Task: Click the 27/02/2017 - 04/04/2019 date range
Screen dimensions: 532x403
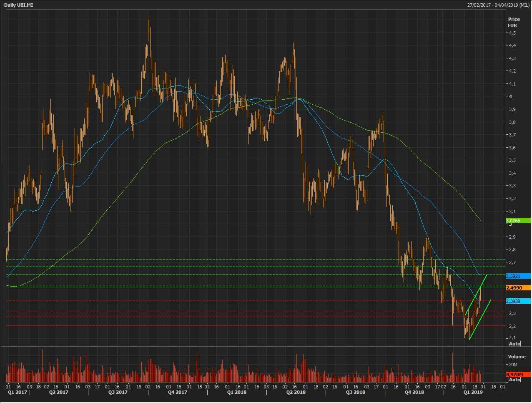Action: (x=498, y=5)
